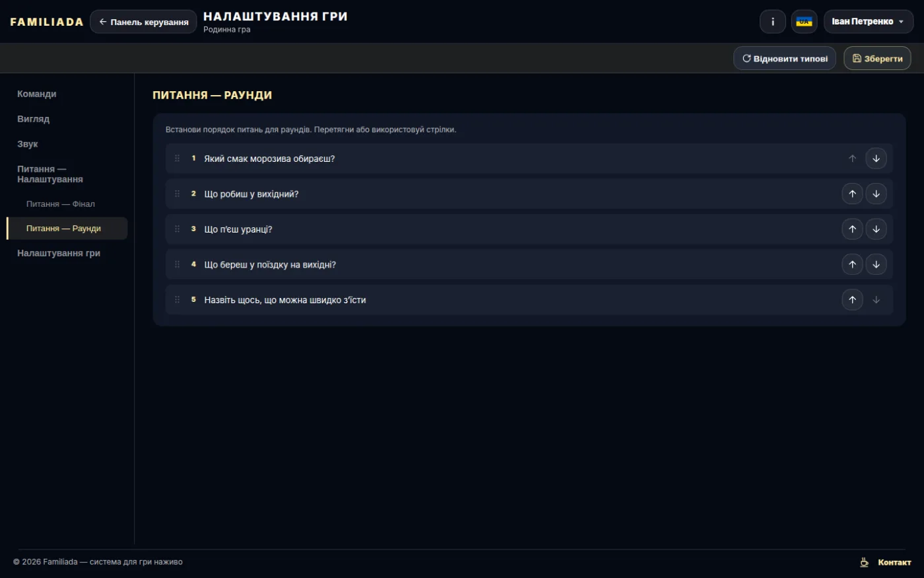
Task: Grab drag handle of question 1
Action: pyautogui.click(x=177, y=159)
